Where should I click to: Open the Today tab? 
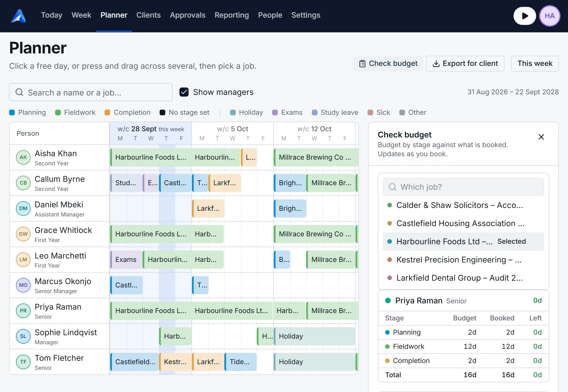[51, 15]
